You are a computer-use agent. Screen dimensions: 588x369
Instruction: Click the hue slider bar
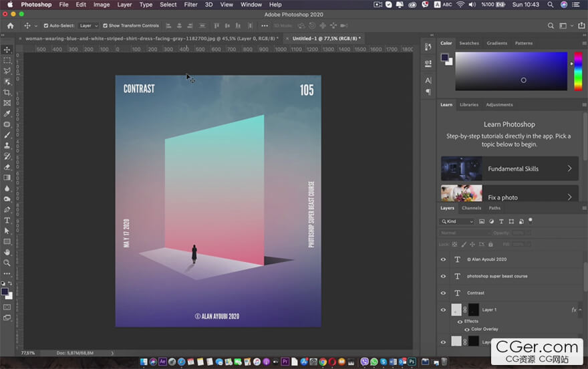(578, 72)
